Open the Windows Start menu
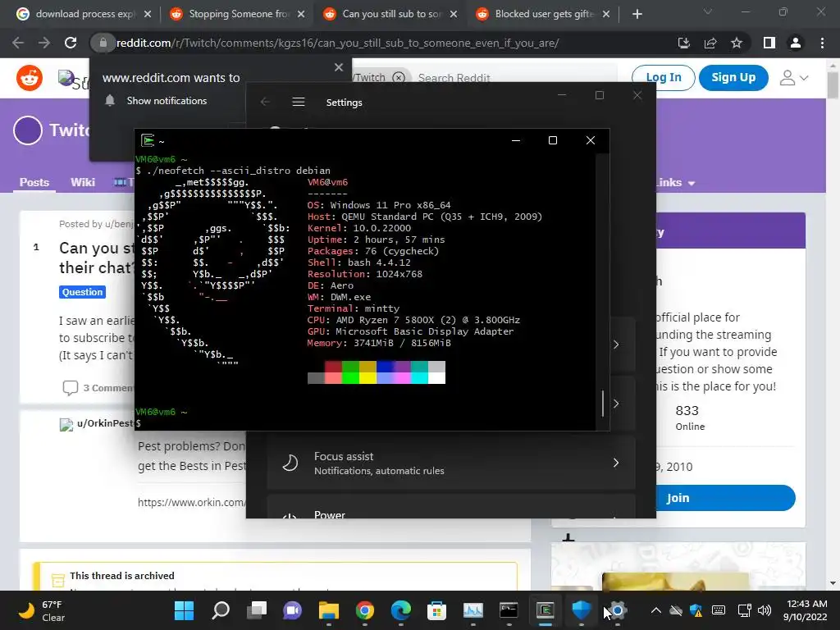Image resolution: width=840 pixels, height=630 pixels. pyautogui.click(x=184, y=610)
